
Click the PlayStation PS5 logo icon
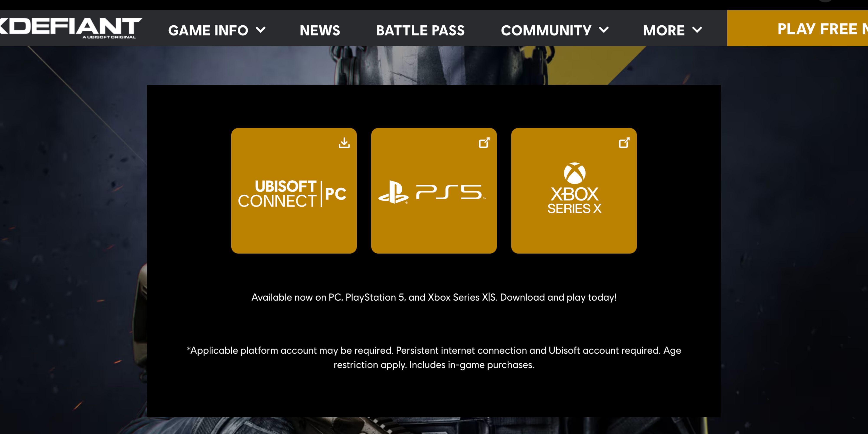(x=434, y=191)
